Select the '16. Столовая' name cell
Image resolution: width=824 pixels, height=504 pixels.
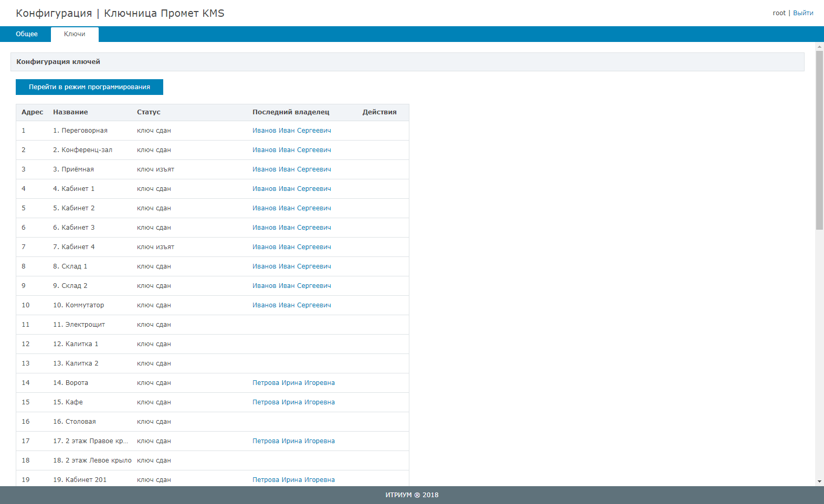click(x=75, y=422)
